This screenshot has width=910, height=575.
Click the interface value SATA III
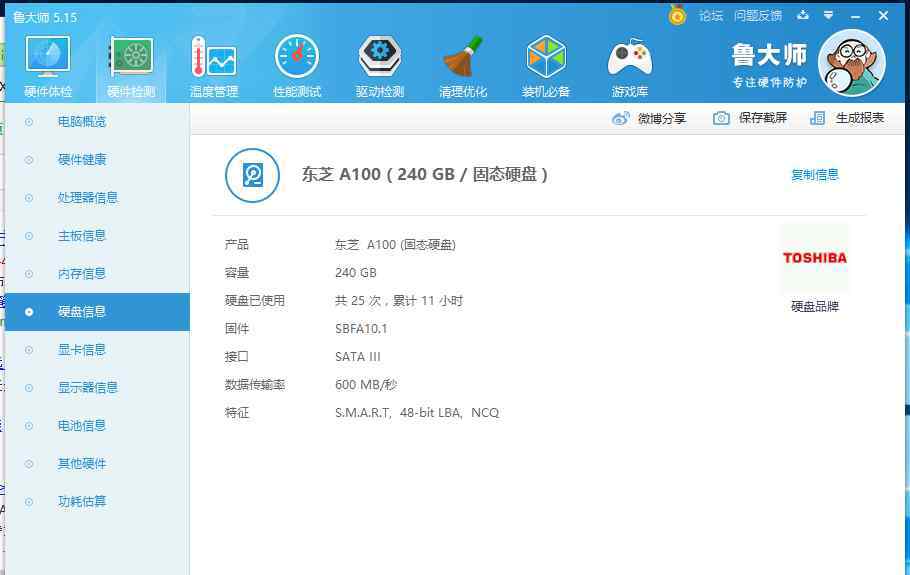point(358,357)
